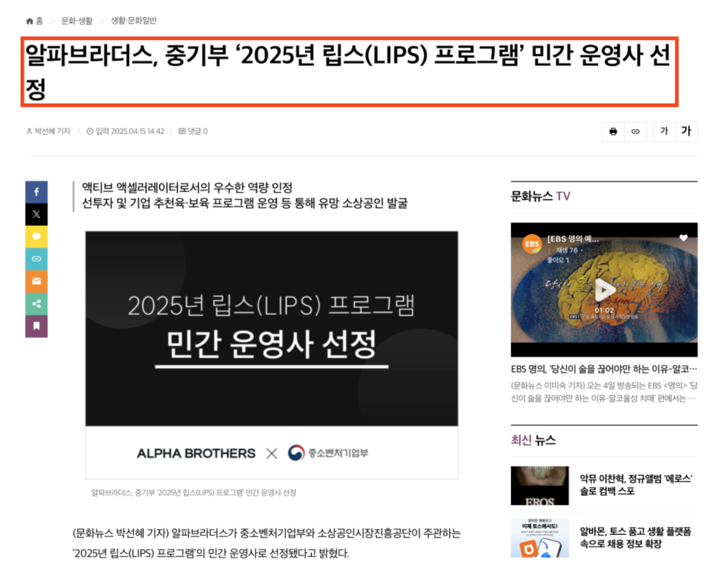Open EBS 명의 당신이 술을 끊어야만 article title
This screenshot has height=568, width=728.
[604, 369]
